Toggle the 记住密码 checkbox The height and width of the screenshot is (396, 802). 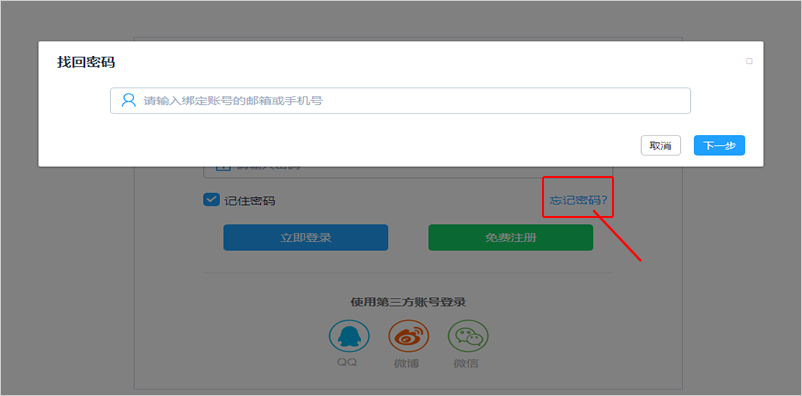(211, 200)
